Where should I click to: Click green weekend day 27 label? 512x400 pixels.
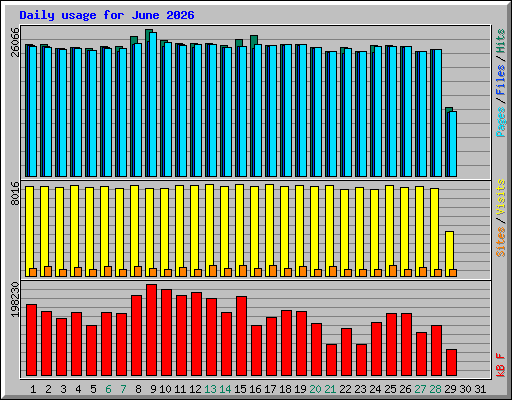click(x=420, y=389)
